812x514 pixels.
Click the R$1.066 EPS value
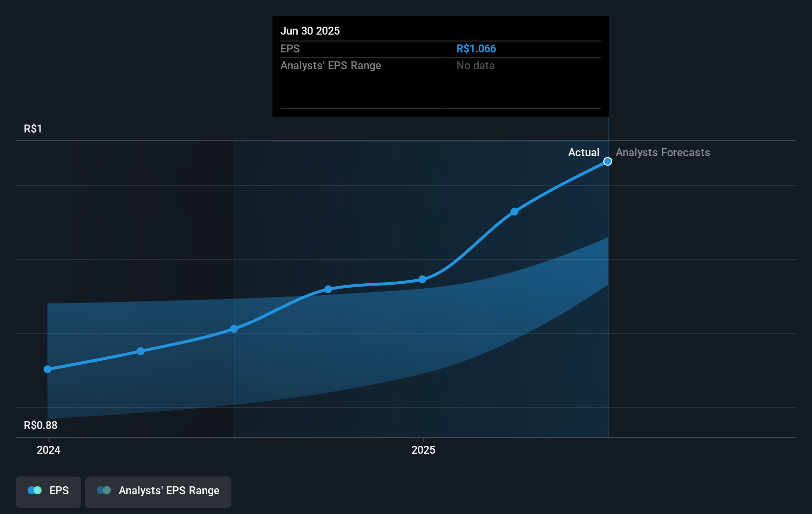[476, 48]
